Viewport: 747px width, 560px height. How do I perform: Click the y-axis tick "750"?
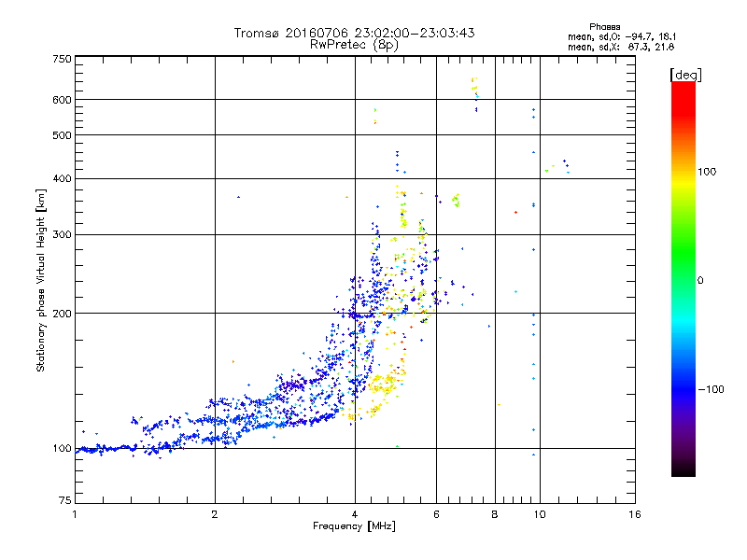point(63,59)
